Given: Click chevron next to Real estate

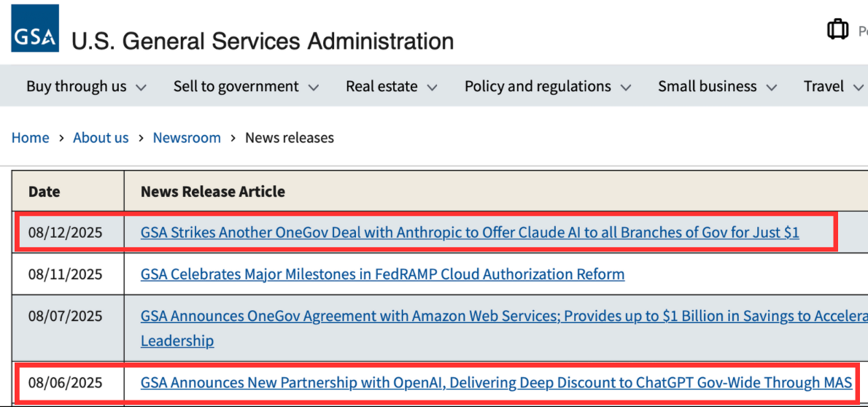Looking at the screenshot, I should (x=432, y=88).
